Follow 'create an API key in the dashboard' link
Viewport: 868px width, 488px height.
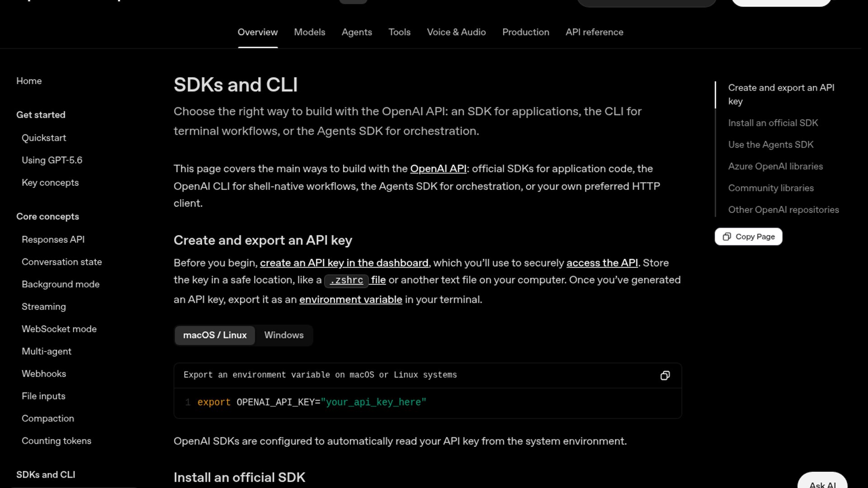[344, 263]
